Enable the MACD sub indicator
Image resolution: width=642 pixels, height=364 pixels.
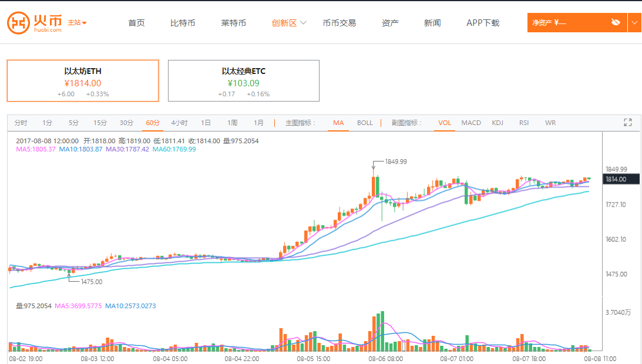click(x=471, y=123)
